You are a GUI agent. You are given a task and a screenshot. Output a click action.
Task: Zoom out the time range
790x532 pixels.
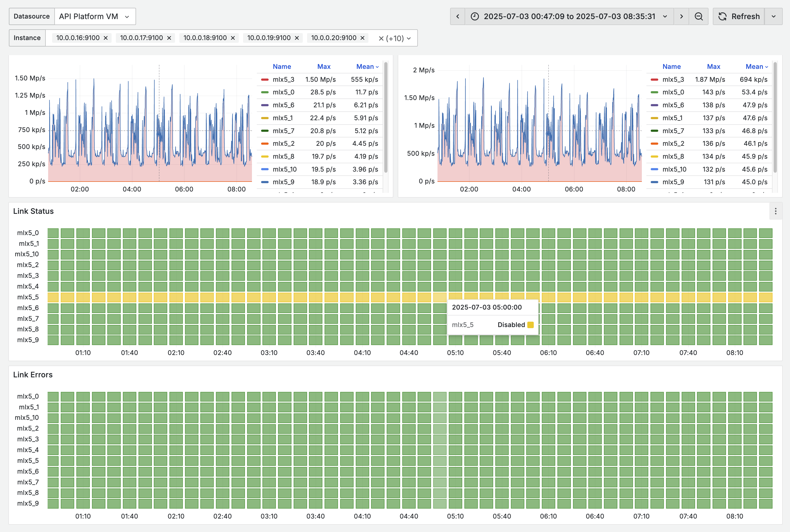(698, 16)
